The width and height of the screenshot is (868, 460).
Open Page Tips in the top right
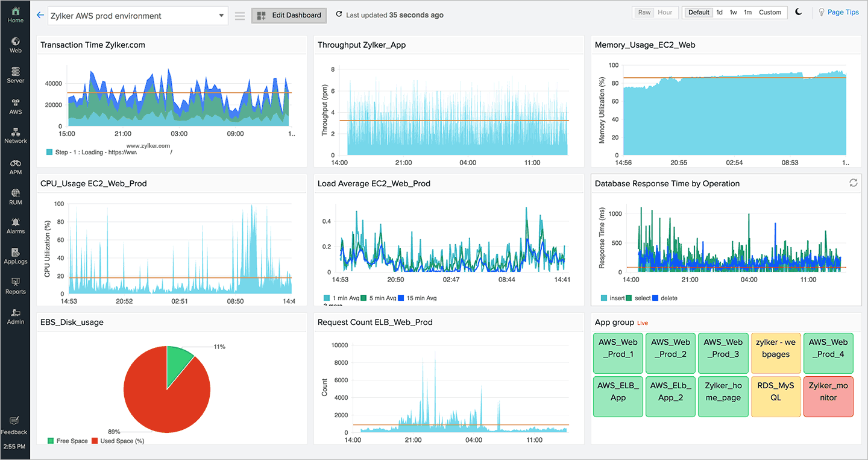click(x=843, y=11)
